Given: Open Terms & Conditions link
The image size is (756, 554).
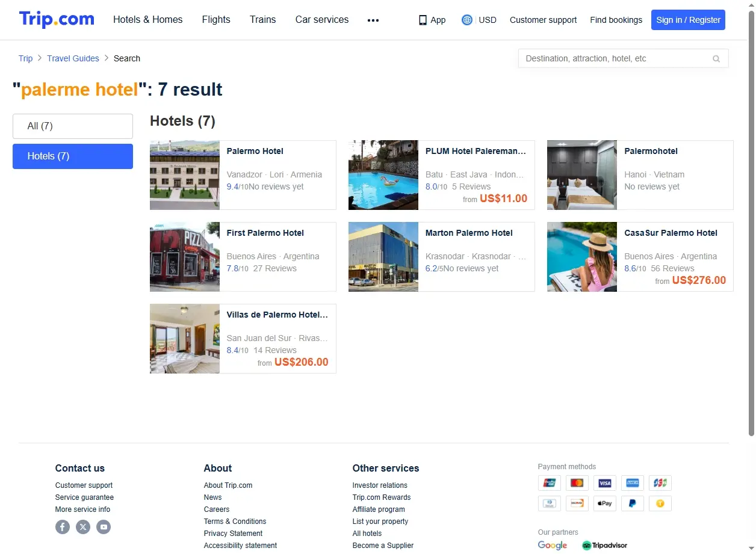Looking at the screenshot, I should click(x=235, y=522).
